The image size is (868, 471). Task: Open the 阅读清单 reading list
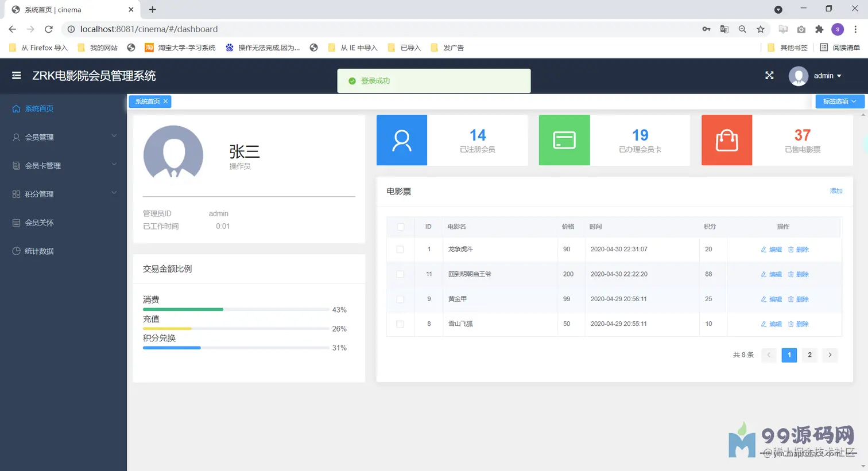[840, 48]
